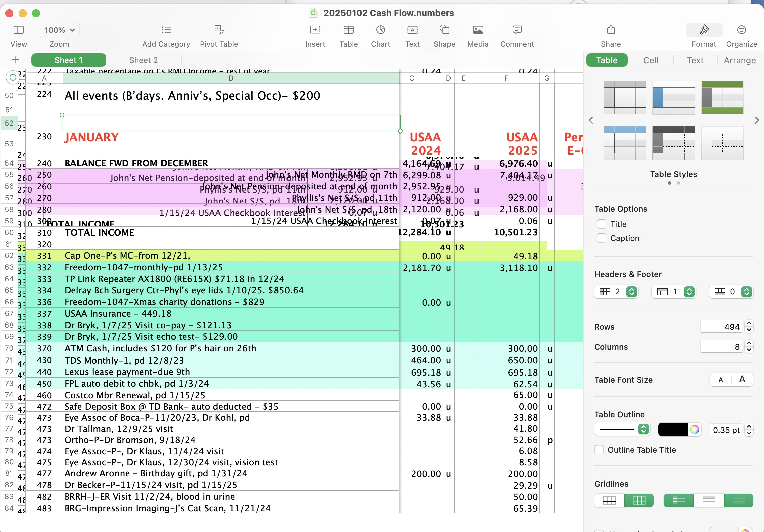Viewport: 764px width, 532px height.
Task: Increase the table font size
Action: [742, 379]
